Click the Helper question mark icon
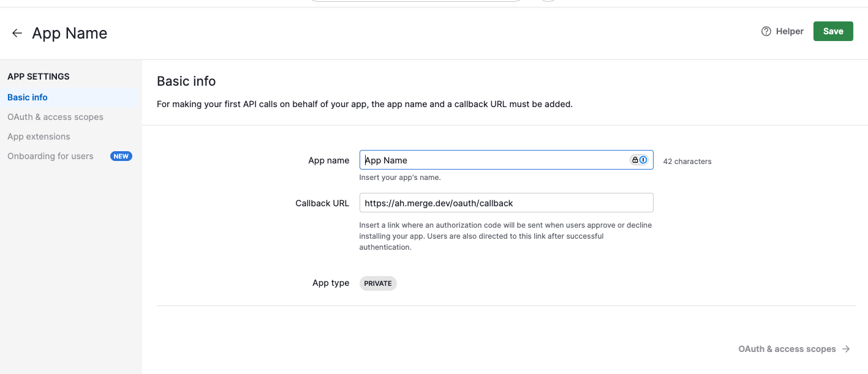 [766, 31]
